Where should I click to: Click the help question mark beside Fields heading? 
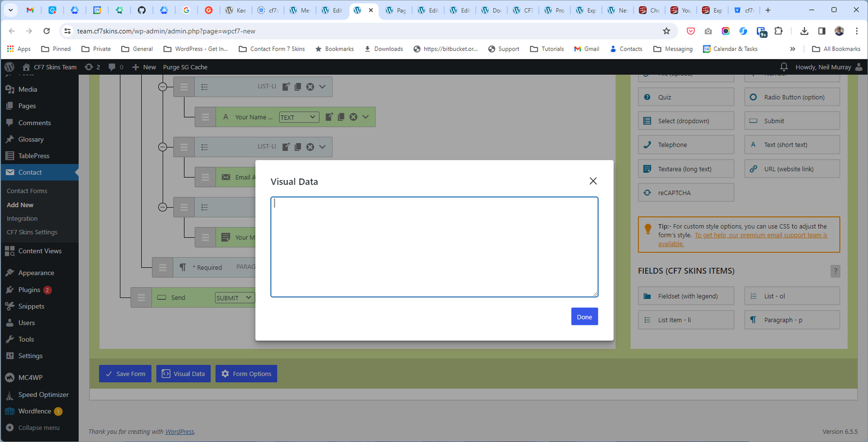click(835, 271)
